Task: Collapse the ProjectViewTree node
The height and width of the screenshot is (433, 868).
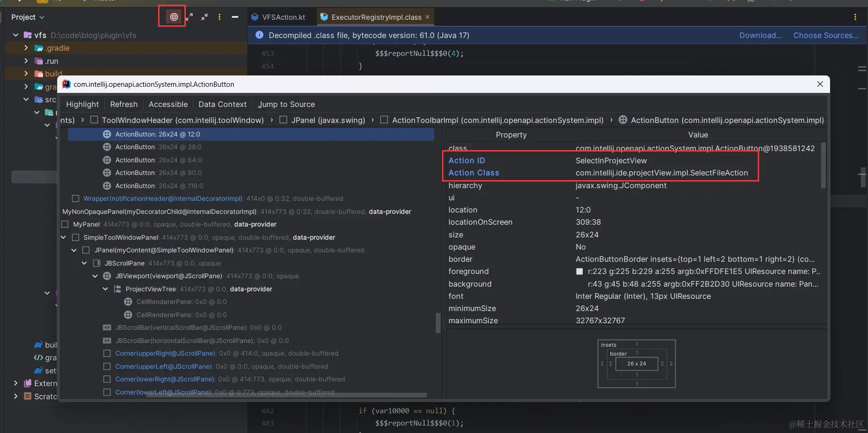Action: 106,289
